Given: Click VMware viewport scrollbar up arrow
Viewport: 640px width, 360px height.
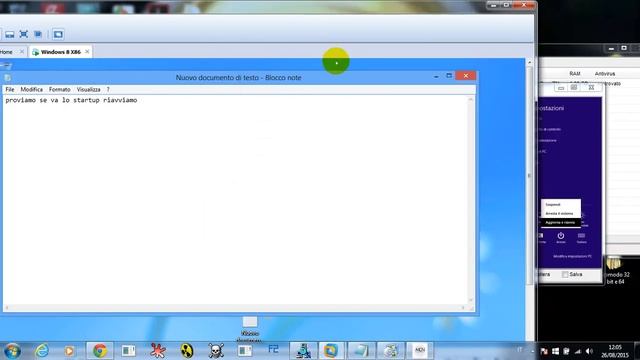Looking at the screenshot, I should tap(530, 62).
